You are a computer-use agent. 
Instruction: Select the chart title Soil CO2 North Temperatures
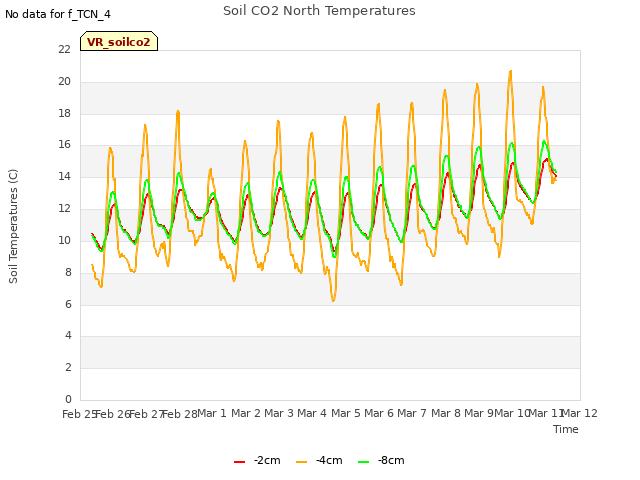(x=319, y=11)
